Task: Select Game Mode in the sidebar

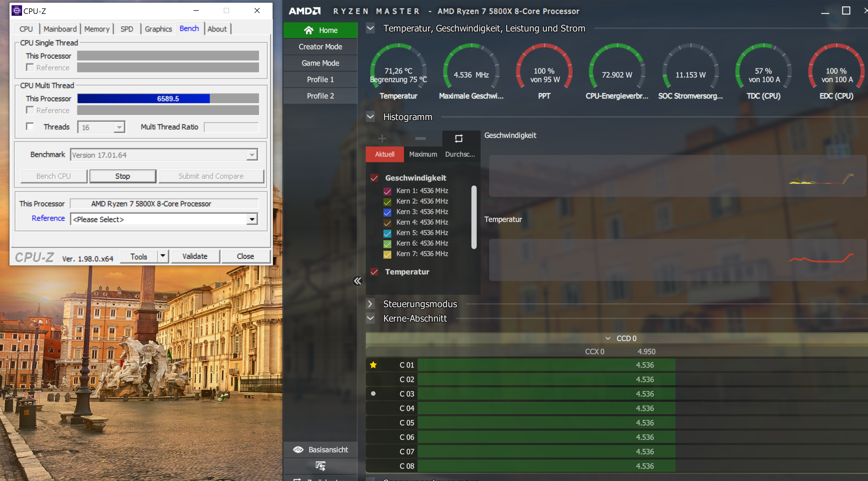Action: 320,63
